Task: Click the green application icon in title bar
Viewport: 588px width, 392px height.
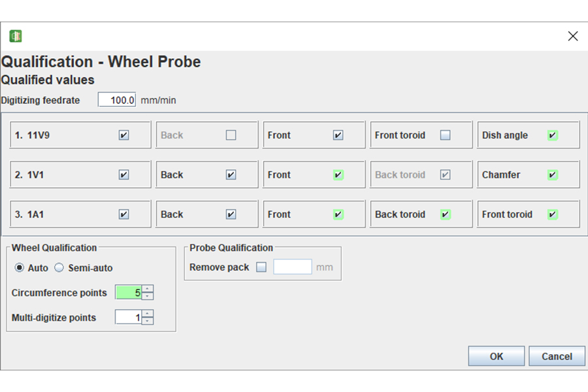Action: [x=16, y=36]
